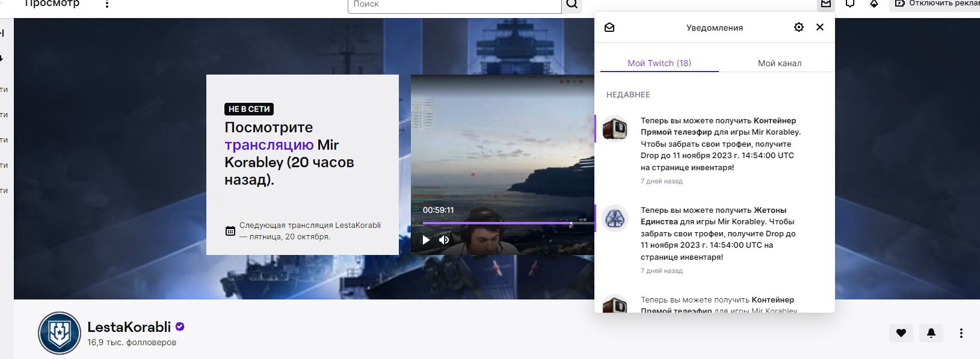
Task: Toggle the heart follow button
Action: (901, 333)
